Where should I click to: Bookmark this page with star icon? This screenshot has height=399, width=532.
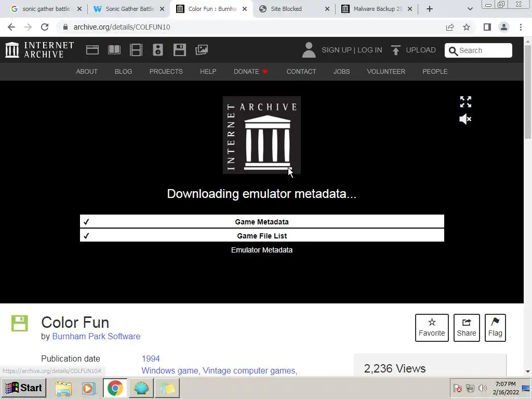(467, 27)
